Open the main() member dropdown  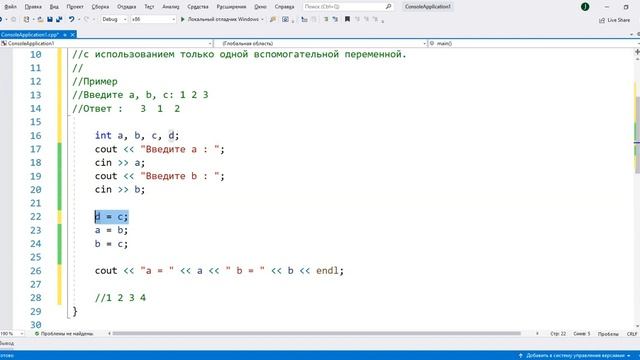534,43
